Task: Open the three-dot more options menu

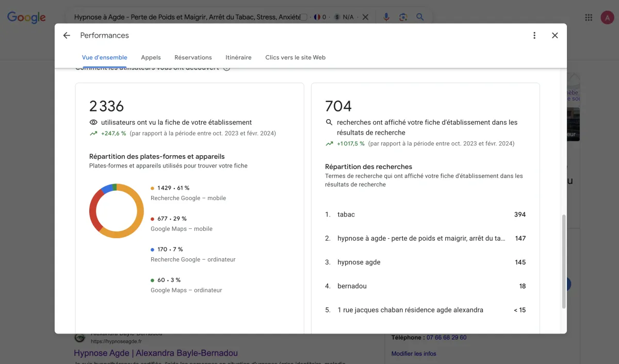Action: (x=534, y=36)
